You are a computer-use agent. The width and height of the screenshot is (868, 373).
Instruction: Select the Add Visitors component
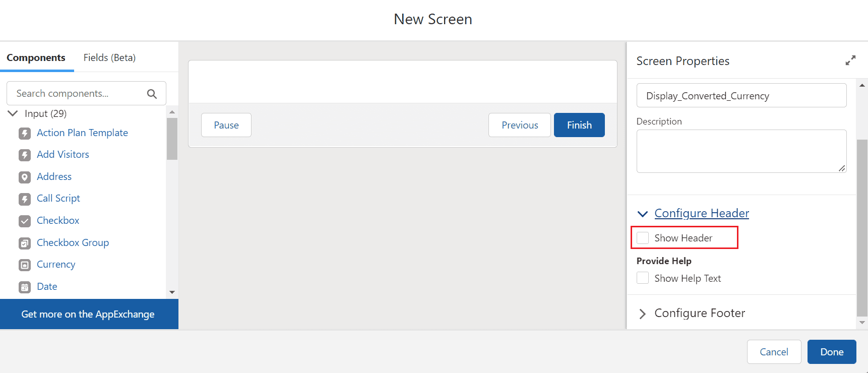63,154
